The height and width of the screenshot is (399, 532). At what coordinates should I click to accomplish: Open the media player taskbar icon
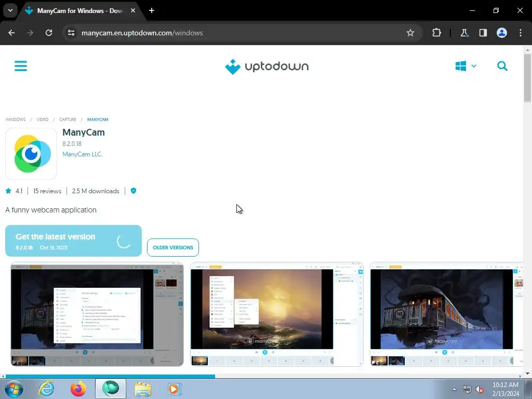tap(175, 389)
